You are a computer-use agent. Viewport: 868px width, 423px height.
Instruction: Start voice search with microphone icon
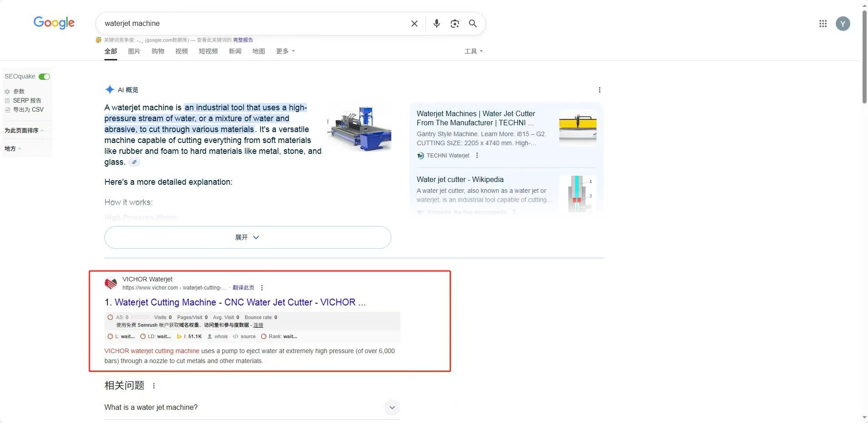[x=436, y=24]
